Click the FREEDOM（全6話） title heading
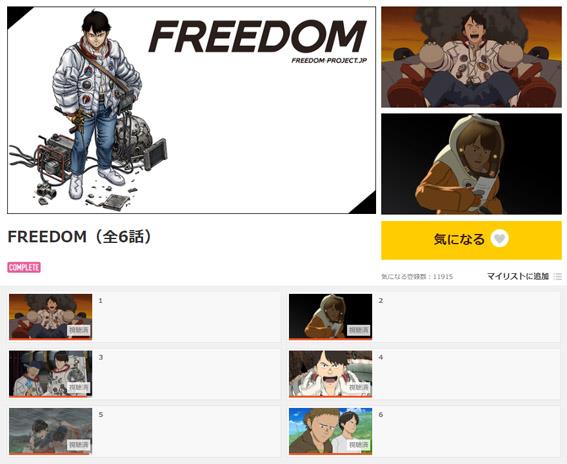This screenshot has width=567, height=464. [x=80, y=237]
